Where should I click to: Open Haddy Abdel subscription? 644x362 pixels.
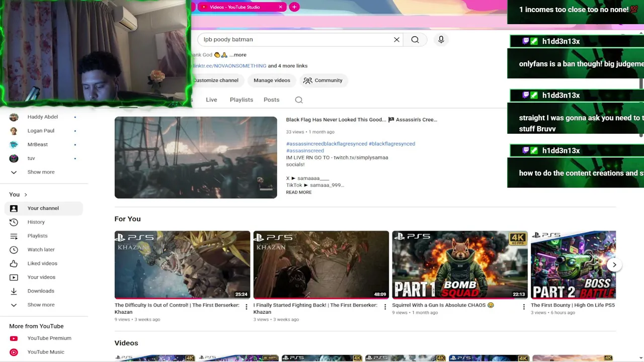coord(44,117)
